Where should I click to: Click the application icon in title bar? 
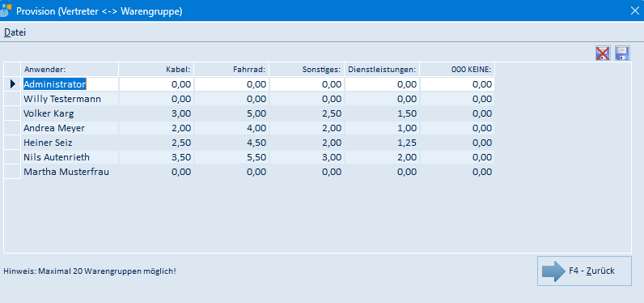(x=6, y=10)
